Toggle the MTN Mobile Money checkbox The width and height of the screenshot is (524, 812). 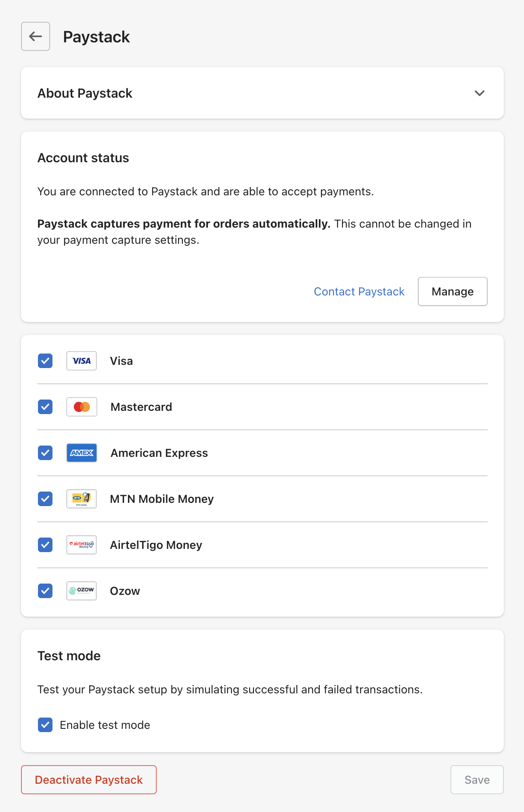point(45,499)
